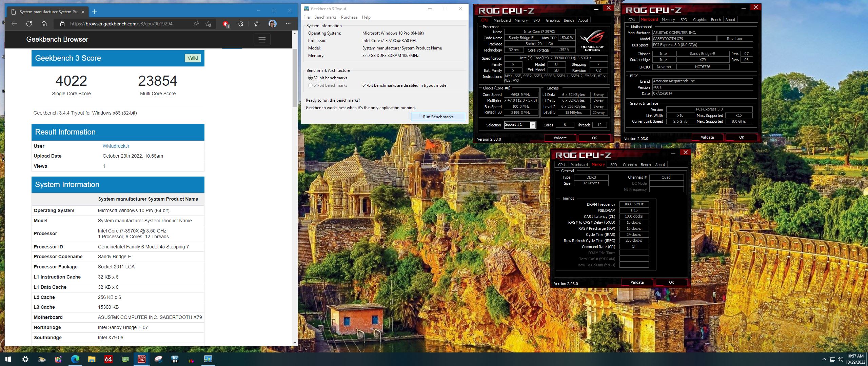Open About tab in Memory CPU-Z window

660,165
